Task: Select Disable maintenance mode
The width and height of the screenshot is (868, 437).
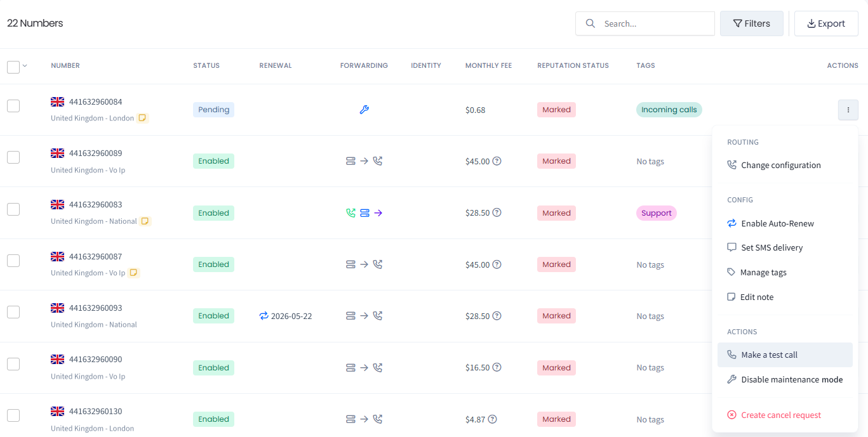Action: click(x=785, y=379)
